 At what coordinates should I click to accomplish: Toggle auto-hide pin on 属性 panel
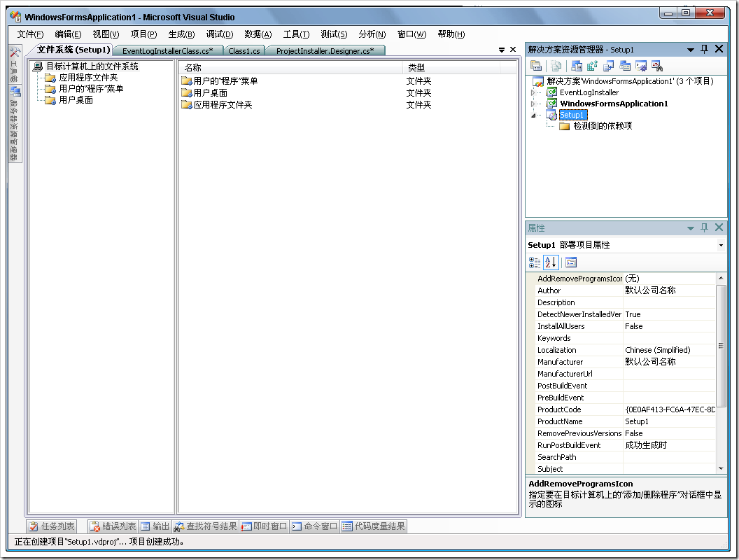point(705,227)
